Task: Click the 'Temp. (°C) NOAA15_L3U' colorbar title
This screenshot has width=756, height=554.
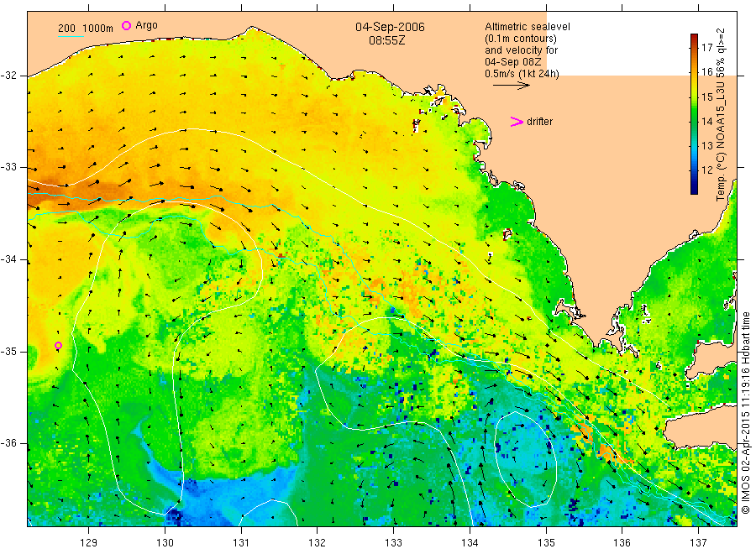Action: coord(721,142)
